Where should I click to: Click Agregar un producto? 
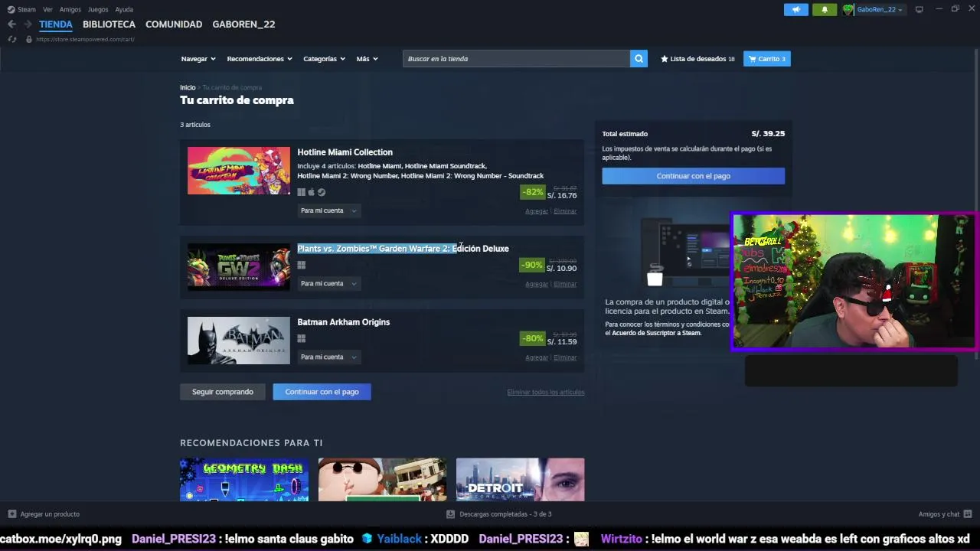[44, 514]
